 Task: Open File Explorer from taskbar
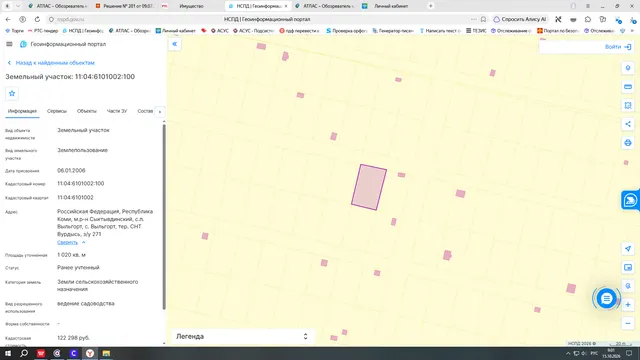(106, 353)
